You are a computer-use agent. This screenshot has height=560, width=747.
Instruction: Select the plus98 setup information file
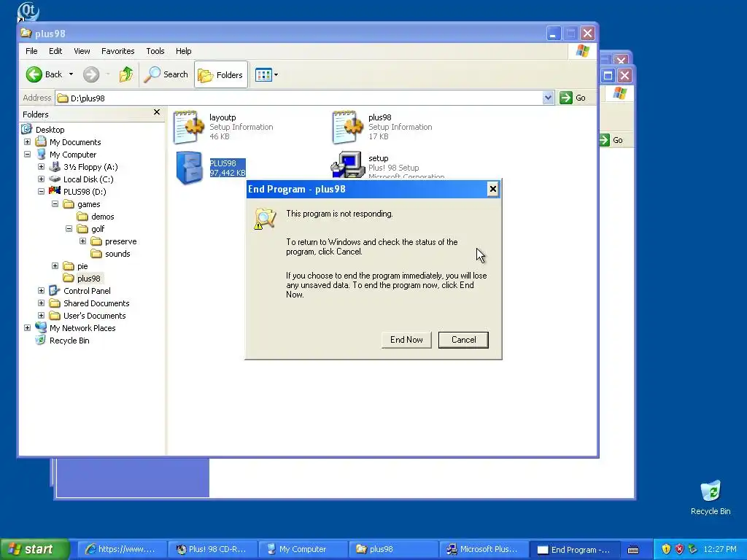pyautogui.click(x=348, y=127)
